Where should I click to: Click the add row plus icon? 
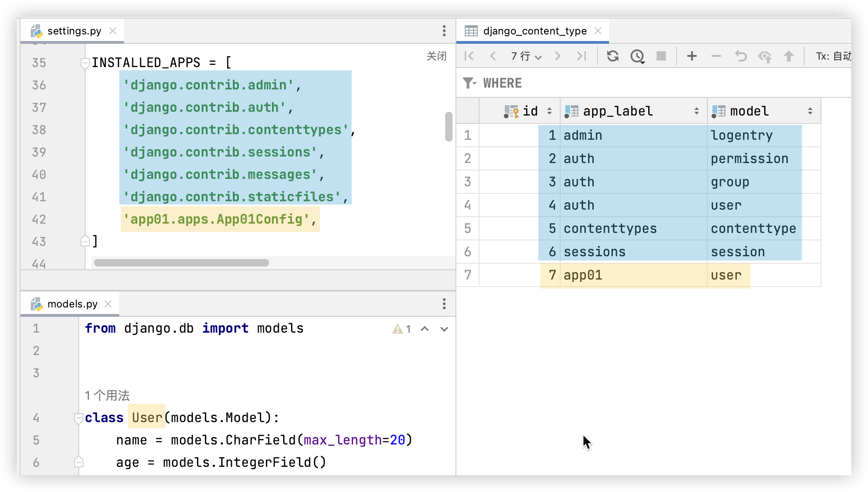[692, 56]
